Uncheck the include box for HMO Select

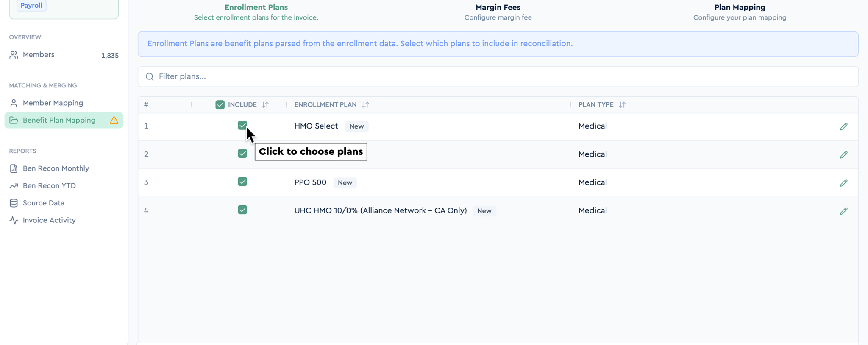pos(242,125)
